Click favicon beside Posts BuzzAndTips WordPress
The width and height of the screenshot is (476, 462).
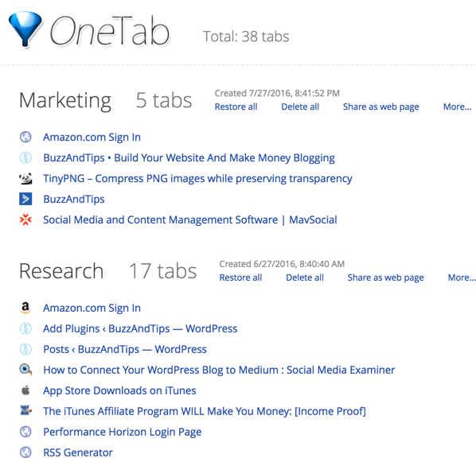click(x=25, y=349)
